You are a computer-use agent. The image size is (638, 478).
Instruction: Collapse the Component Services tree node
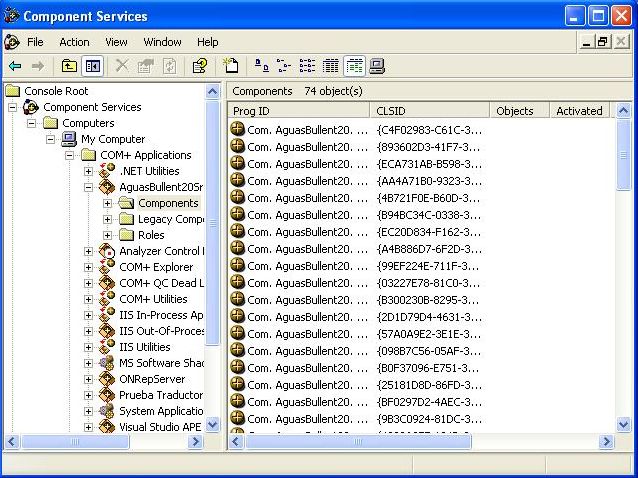click(x=13, y=107)
